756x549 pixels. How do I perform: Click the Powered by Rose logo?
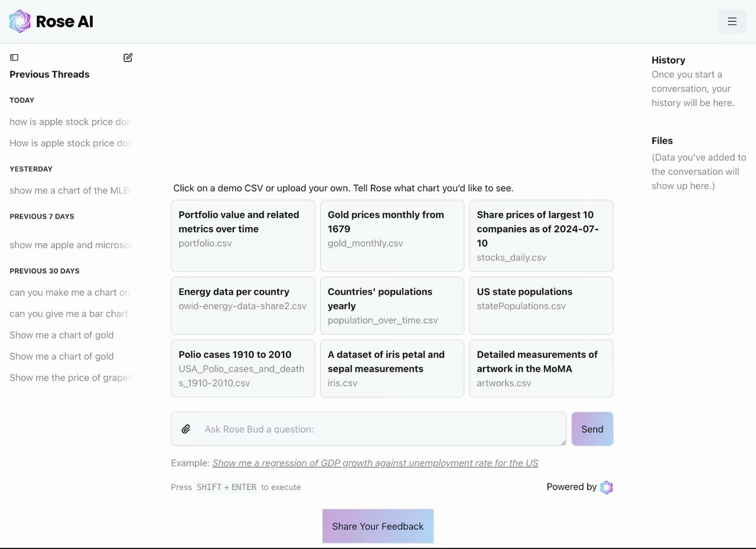click(x=606, y=487)
